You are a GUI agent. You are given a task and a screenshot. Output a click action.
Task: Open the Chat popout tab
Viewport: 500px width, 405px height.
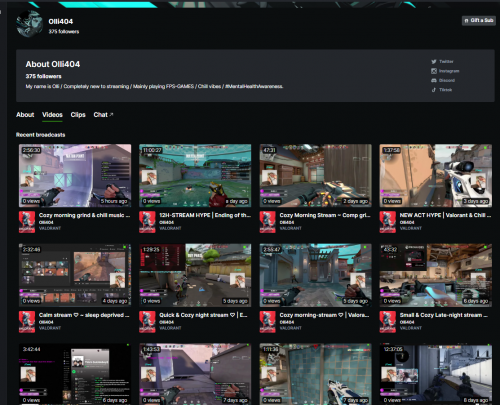(x=103, y=115)
